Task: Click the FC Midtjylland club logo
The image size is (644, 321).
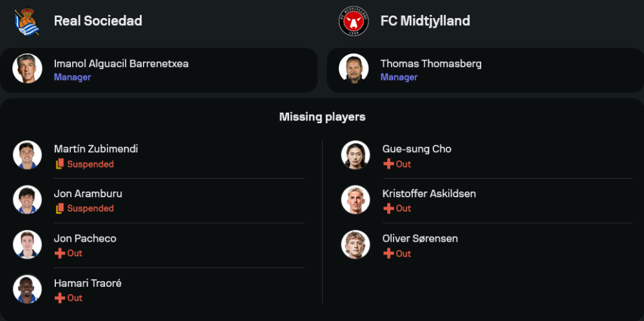Action: pyautogui.click(x=354, y=21)
